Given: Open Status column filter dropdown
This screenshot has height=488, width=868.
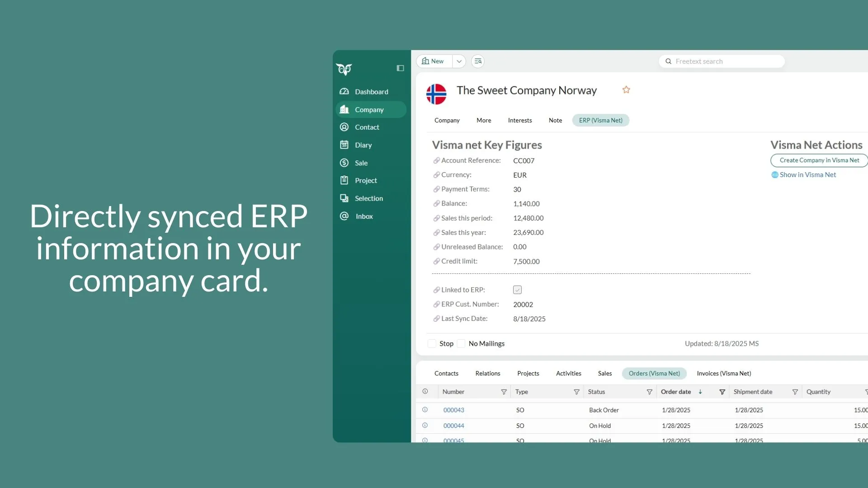Looking at the screenshot, I should (649, 392).
